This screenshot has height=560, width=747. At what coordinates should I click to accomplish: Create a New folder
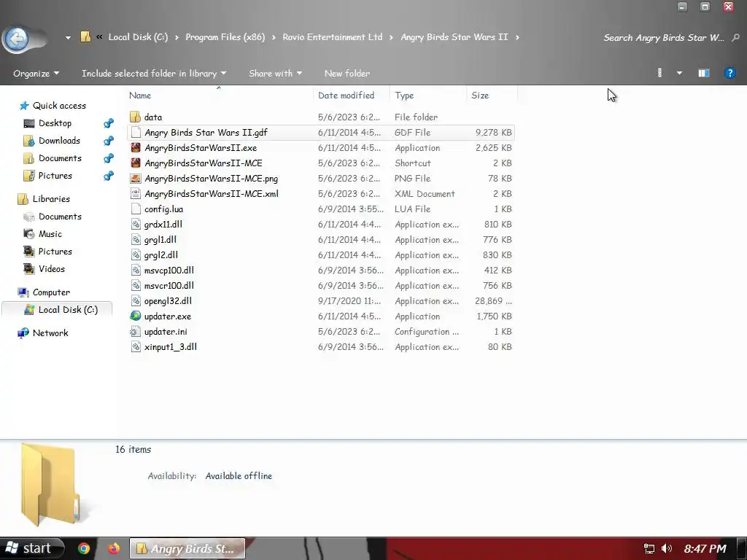click(347, 74)
